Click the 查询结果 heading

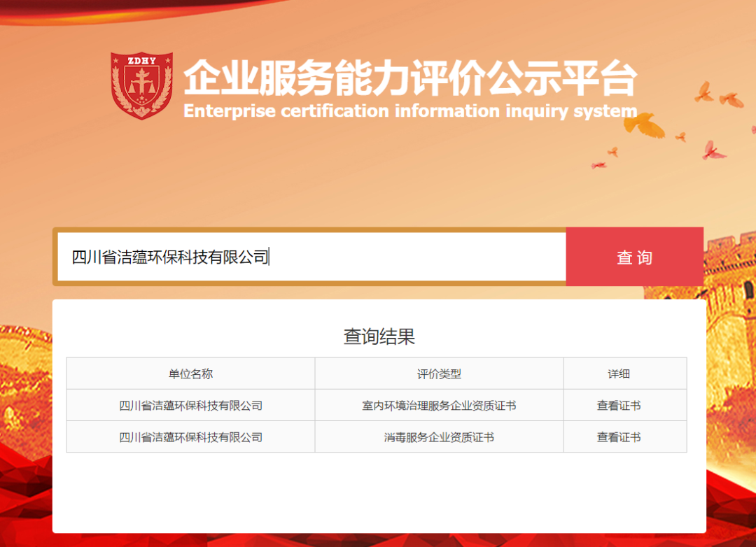[379, 336]
